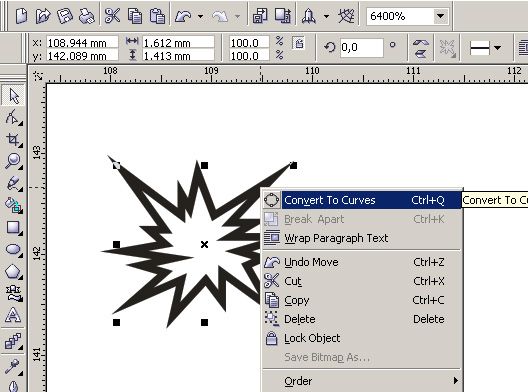Click the ruler origin corner icon

coord(38,75)
